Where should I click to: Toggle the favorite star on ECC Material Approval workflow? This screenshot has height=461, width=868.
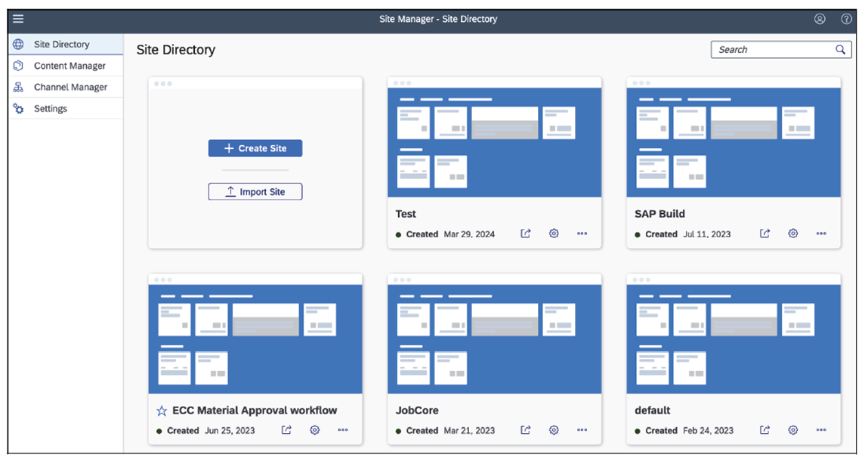(x=162, y=410)
